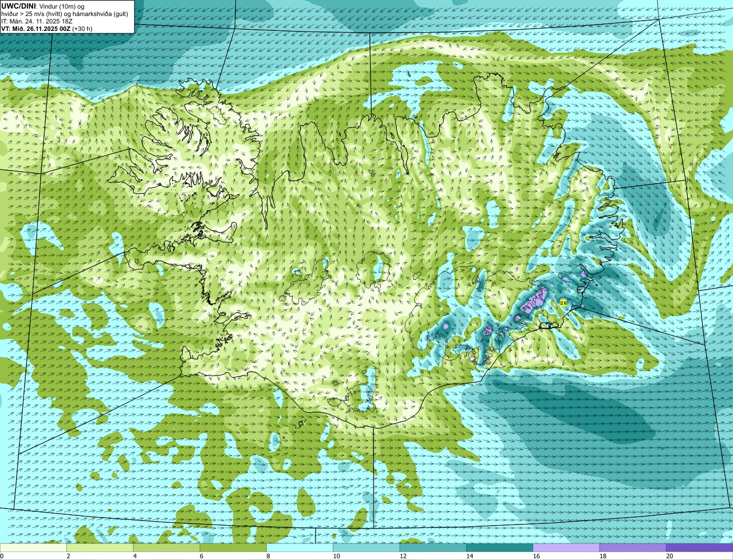
Task: Click the scale label 8
Action: [x=267, y=556]
